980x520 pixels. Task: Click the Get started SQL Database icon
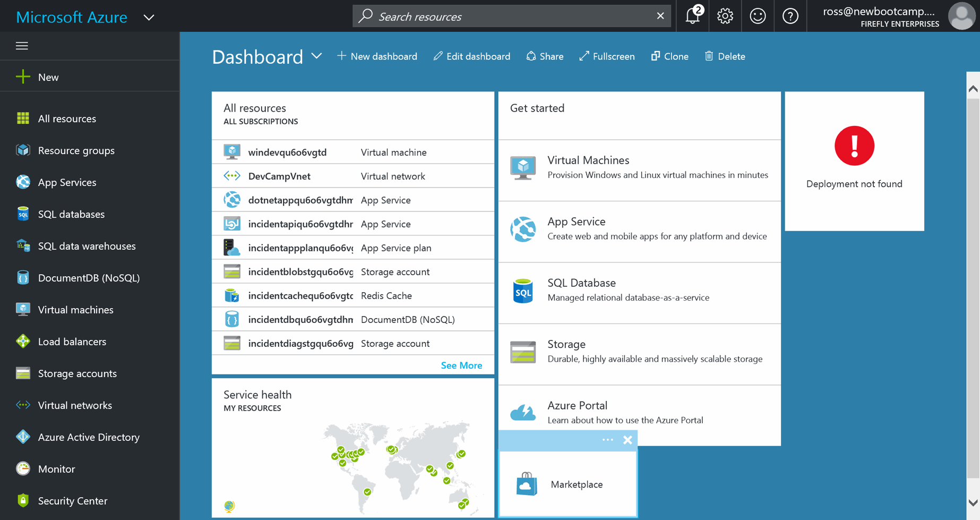[523, 291]
